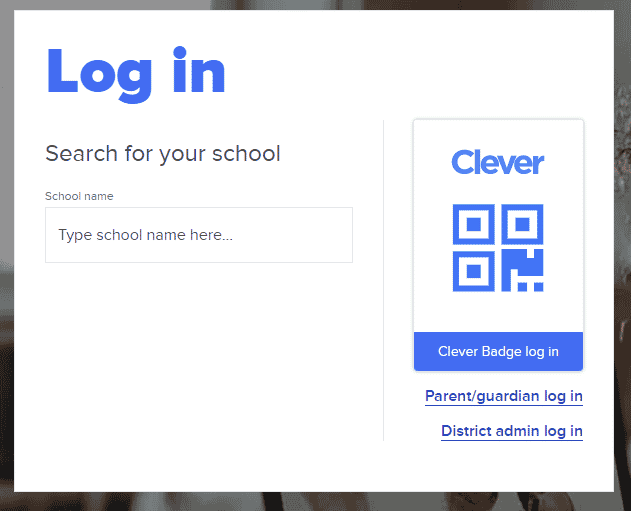Click the white space below Clever's QR icon
This screenshot has height=511, width=631.
coord(498,312)
